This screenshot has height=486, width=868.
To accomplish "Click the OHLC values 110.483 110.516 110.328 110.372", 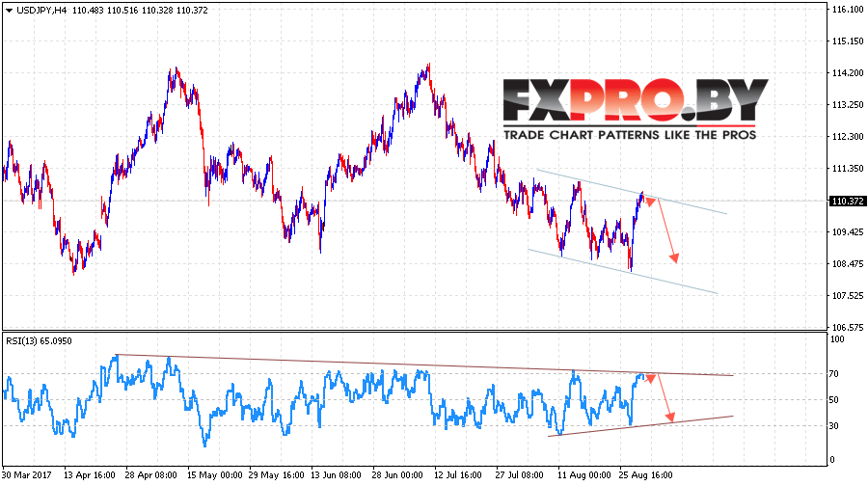I will [140, 10].
